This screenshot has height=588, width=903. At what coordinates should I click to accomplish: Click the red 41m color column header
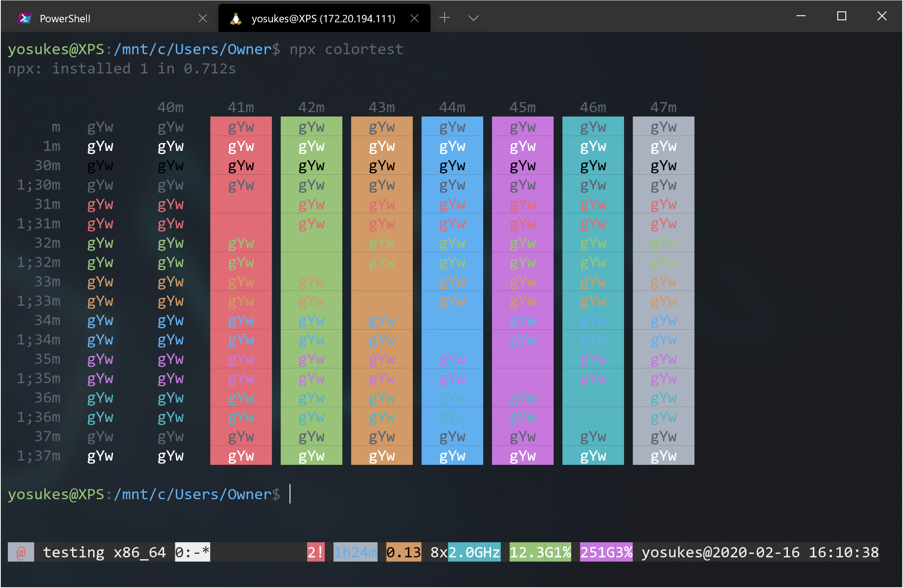point(241,107)
